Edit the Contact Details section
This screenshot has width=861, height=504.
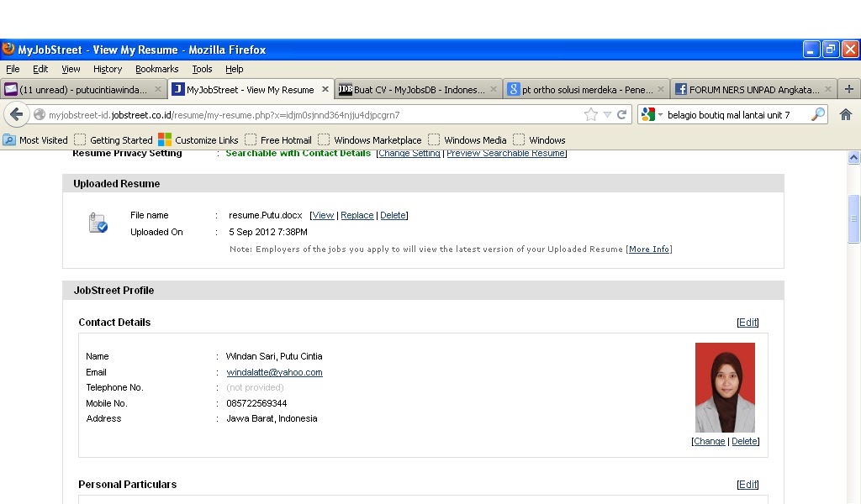[x=747, y=323]
